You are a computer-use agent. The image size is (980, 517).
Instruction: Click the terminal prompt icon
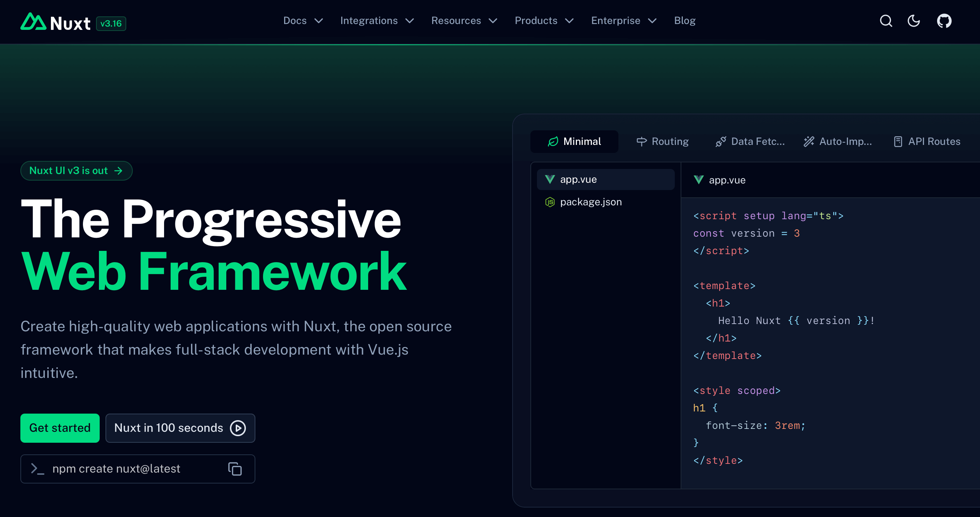tap(37, 469)
